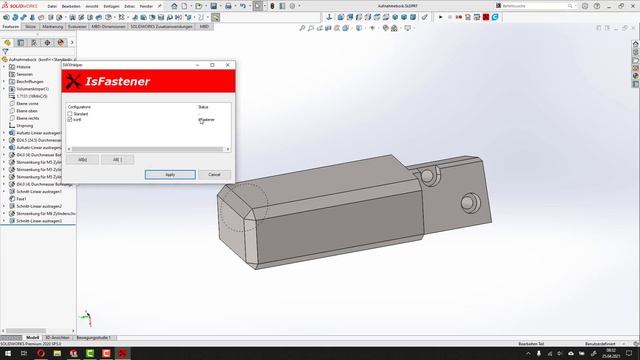
Task: Open dropdown arrow next to New icon
Action: pyautogui.click(x=191, y=6)
